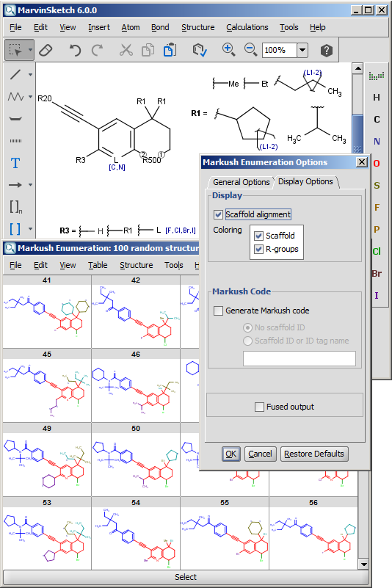Enable Generate Markush code checkbox
Screen dimensions: 392x588
pyautogui.click(x=218, y=311)
